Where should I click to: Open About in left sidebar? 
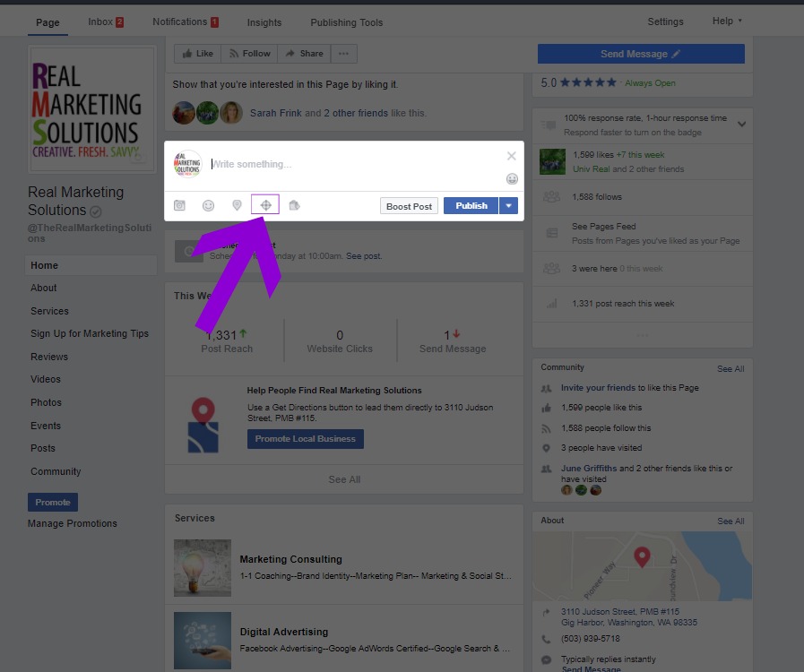click(x=44, y=289)
